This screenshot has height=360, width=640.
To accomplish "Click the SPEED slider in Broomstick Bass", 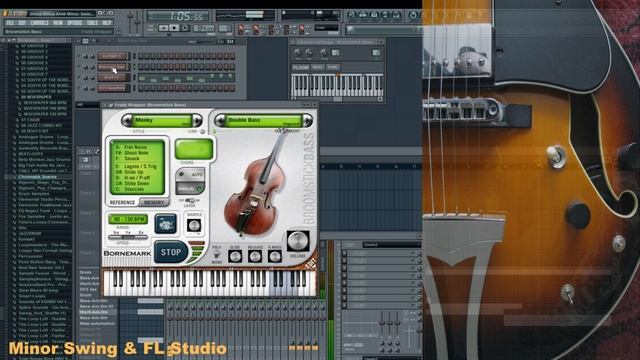I will 128,237.
